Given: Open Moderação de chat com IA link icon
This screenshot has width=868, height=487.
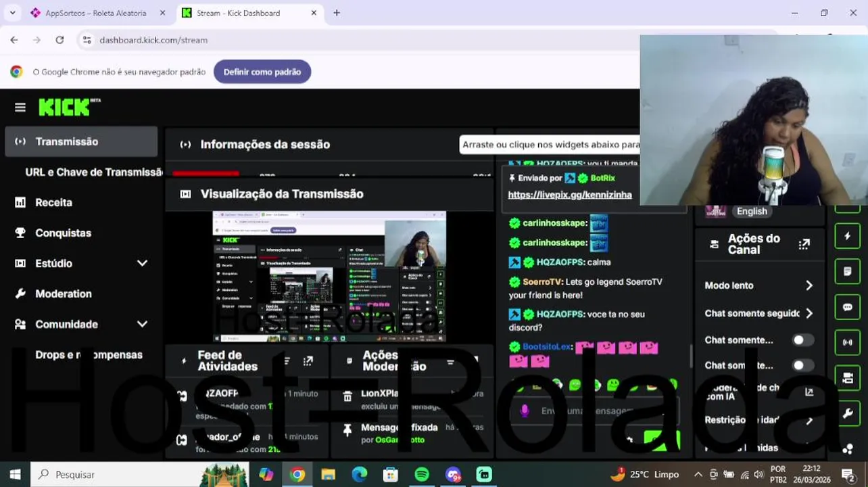Looking at the screenshot, I should point(809,392).
